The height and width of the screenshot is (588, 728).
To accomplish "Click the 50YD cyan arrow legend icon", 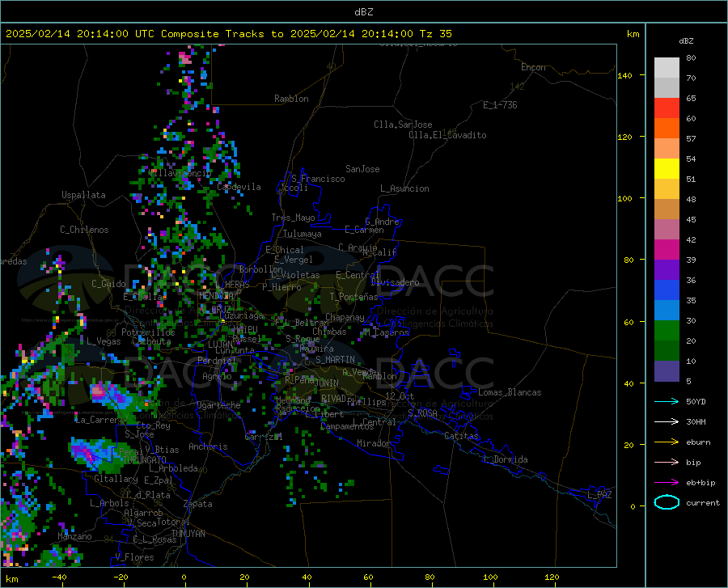I will 667,401.
